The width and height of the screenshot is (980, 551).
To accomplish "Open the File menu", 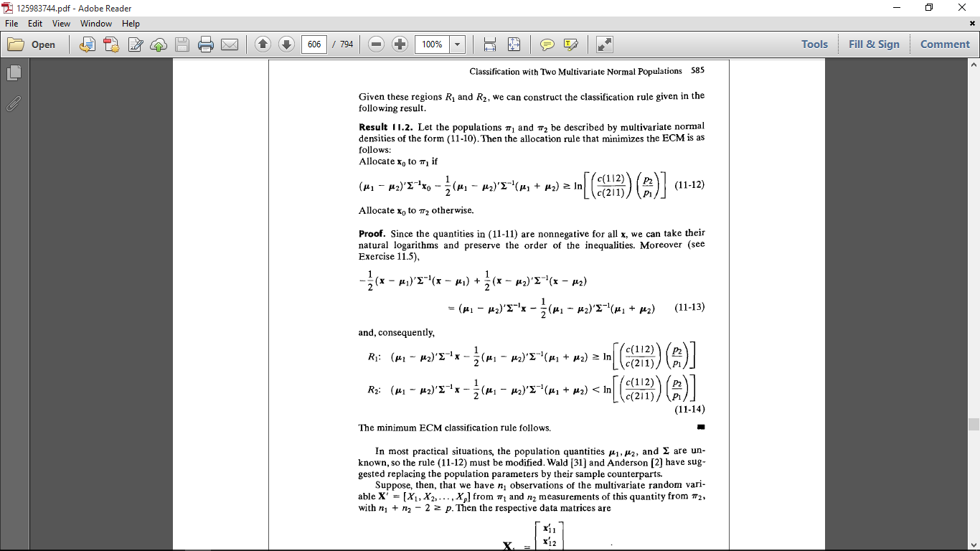I will (11, 24).
